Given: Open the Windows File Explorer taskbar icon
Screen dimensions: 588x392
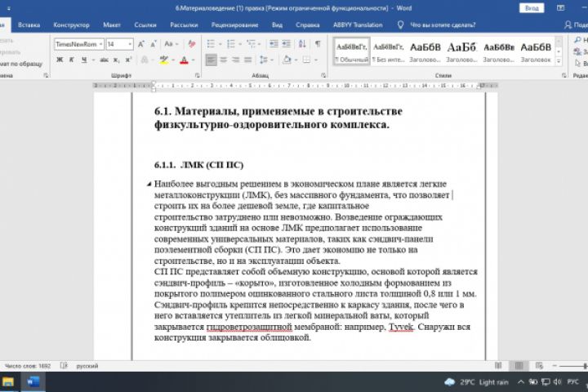Looking at the screenshot, I should point(8,382).
